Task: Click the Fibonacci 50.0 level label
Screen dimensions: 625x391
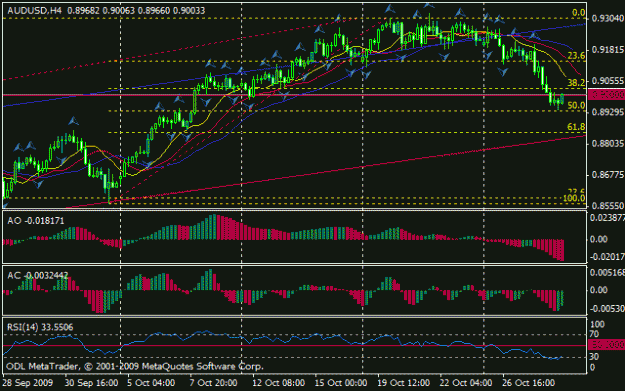Action: click(x=576, y=105)
